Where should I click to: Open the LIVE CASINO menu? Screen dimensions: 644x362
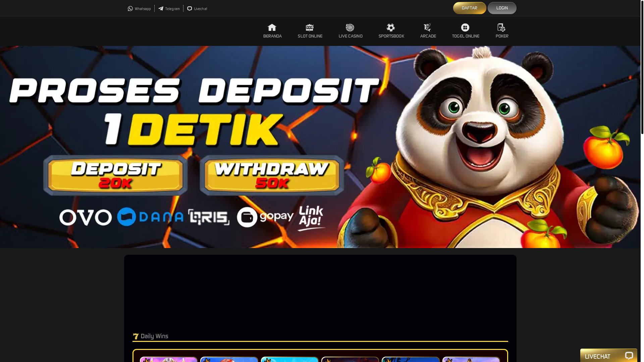(351, 36)
